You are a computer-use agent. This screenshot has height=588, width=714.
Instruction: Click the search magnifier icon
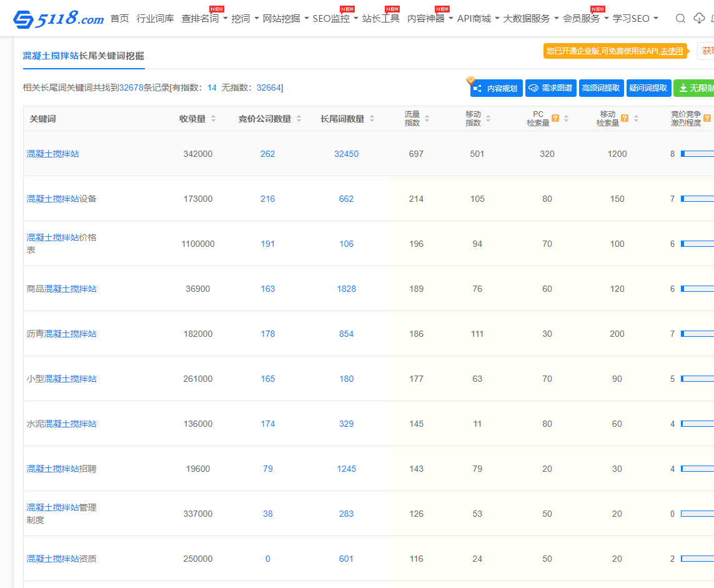tap(681, 19)
